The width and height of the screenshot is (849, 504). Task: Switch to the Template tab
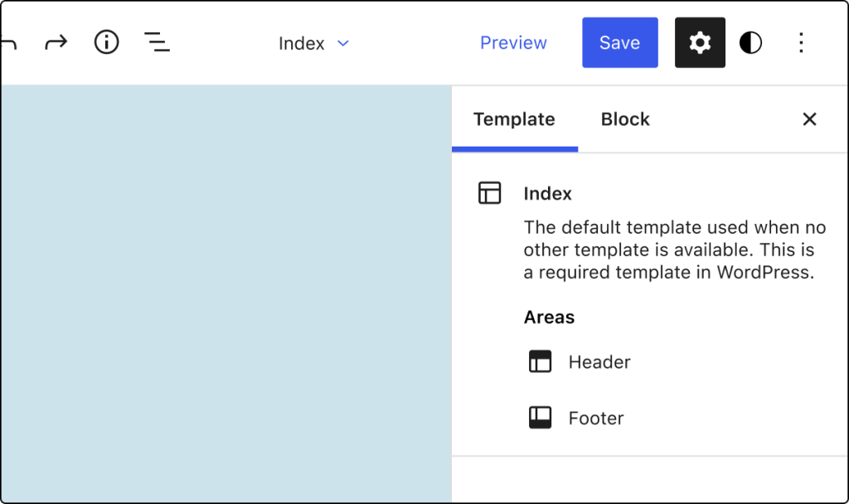click(514, 119)
